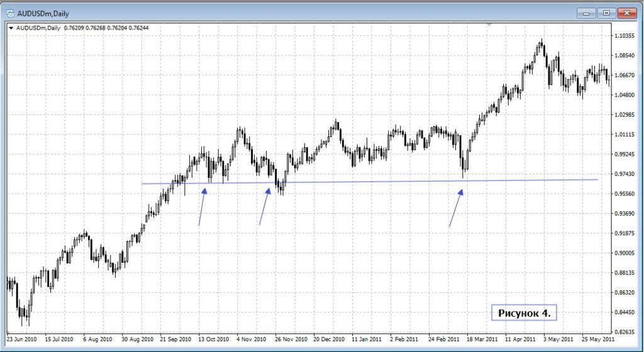644x352 pixels.
Task: Click the 20 Dec 2010 date on time axis
Action: pos(330,338)
